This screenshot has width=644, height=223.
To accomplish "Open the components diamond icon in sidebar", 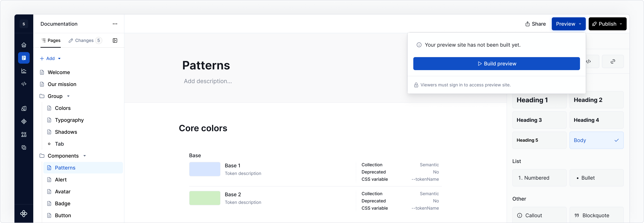I will (24, 121).
